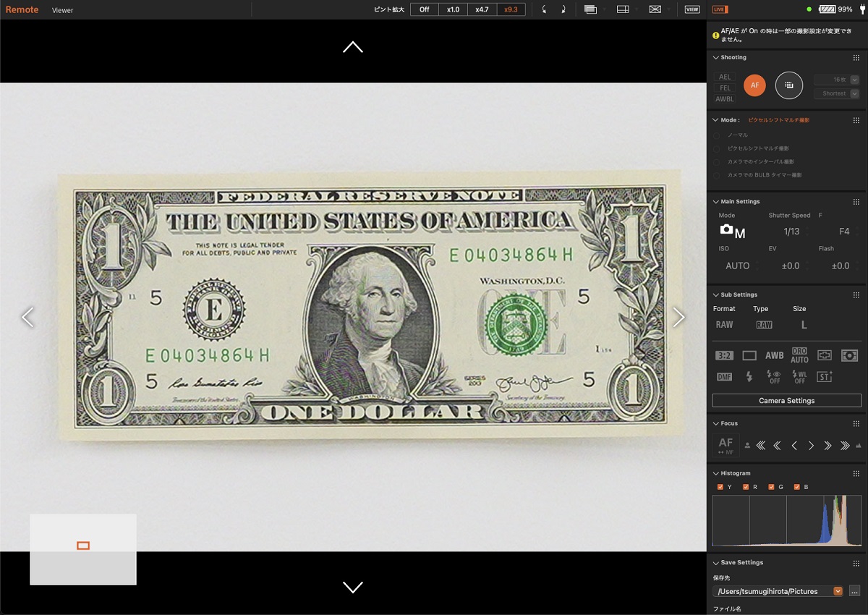The width and height of the screenshot is (868, 615).
Task: Collapse the Shooting panel
Action: (x=716, y=57)
